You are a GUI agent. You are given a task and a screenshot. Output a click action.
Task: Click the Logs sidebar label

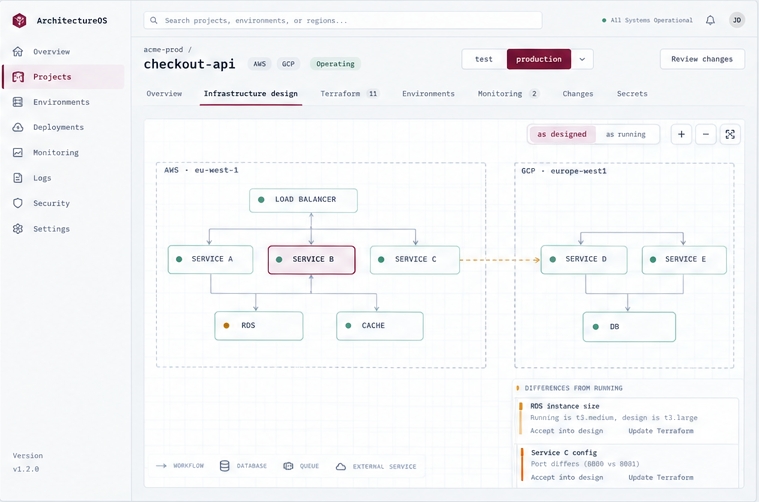click(x=42, y=178)
